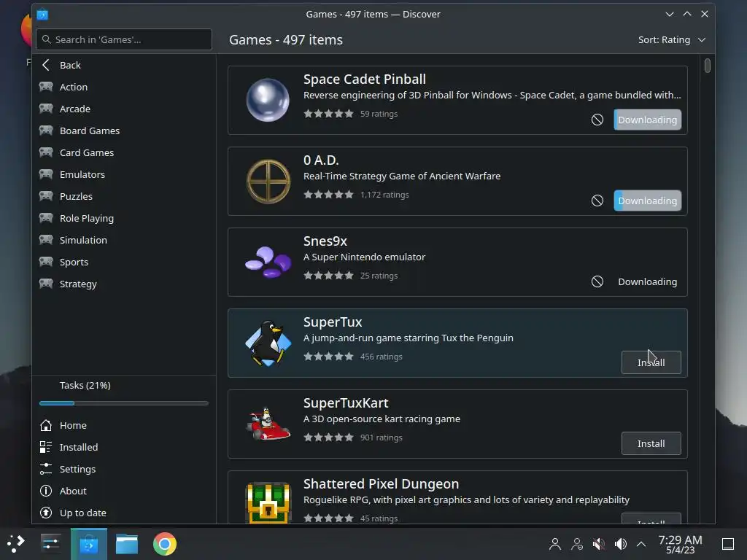
Task: Click the Space Cadet Pinball Downloading button
Action: (x=648, y=120)
